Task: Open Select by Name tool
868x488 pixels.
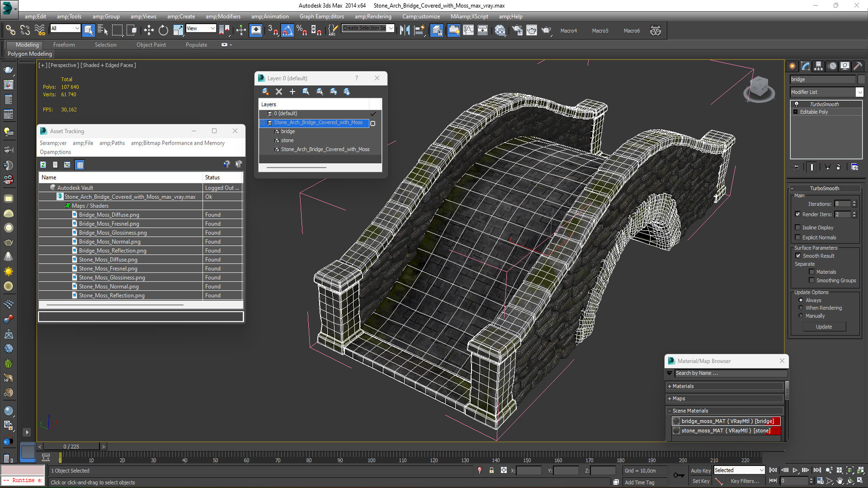Action: pyautogui.click(x=103, y=30)
